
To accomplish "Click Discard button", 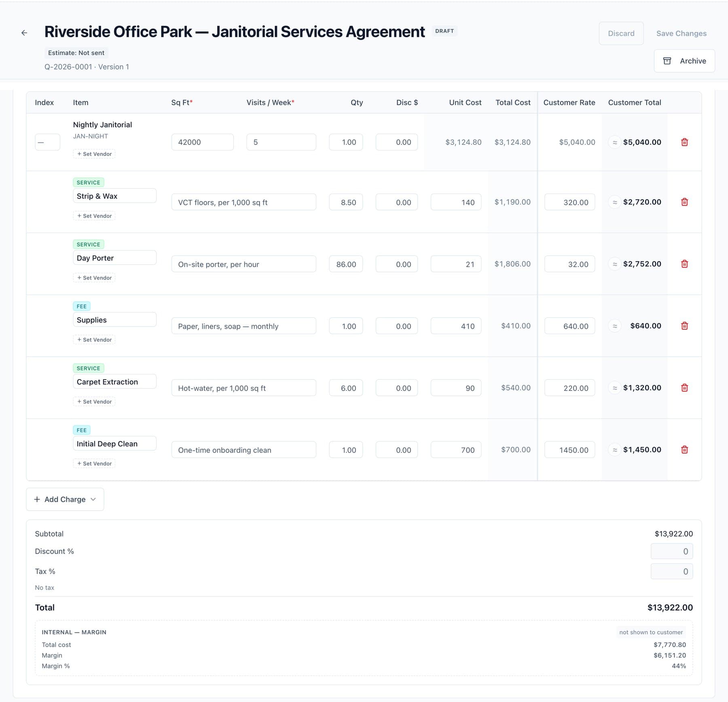I will coord(621,33).
